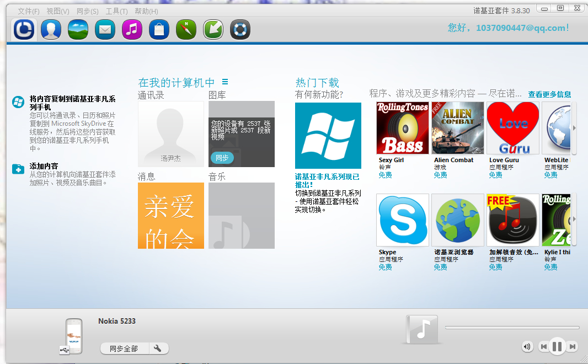Open the 同步(S) menu
Screen dimensions: 588x364
click(x=87, y=11)
